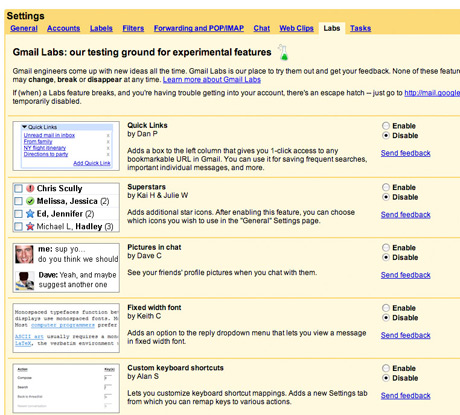Select Disable for Superstars
460x415 pixels.
[x=386, y=197]
